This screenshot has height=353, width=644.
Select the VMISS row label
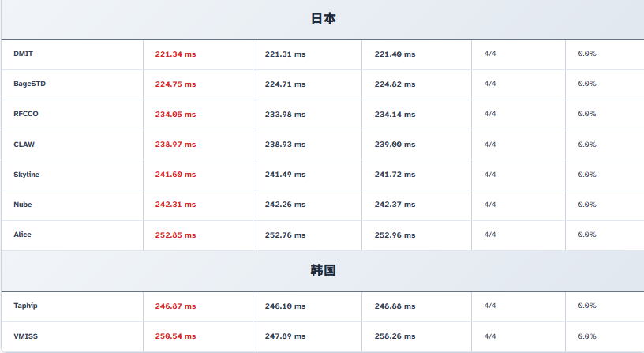[25, 336]
